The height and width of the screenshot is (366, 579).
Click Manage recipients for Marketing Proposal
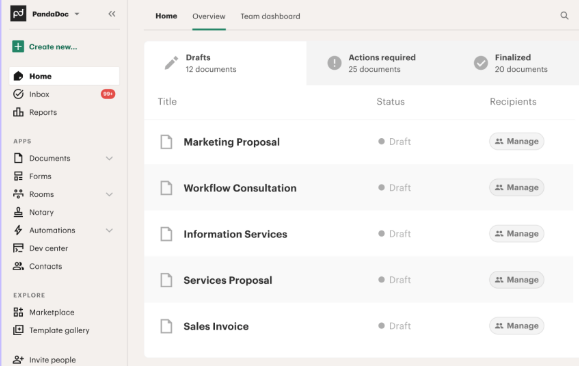coord(517,141)
